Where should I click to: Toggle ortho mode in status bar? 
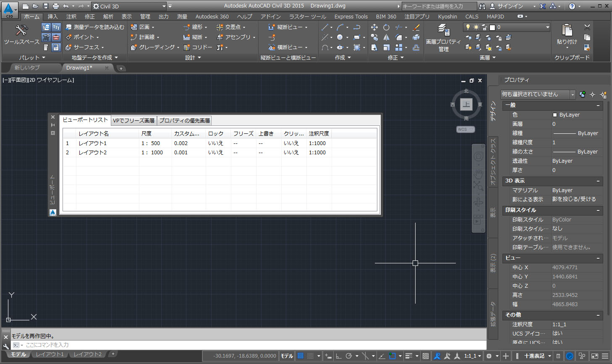click(x=338, y=356)
